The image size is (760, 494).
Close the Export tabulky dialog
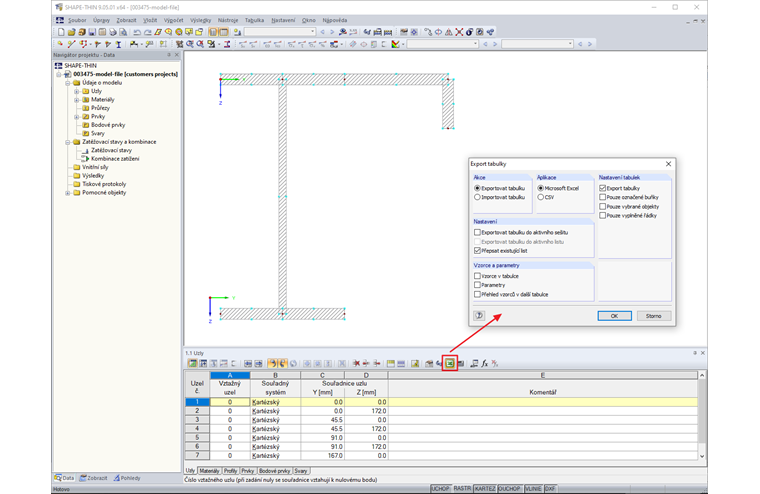tap(668, 164)
